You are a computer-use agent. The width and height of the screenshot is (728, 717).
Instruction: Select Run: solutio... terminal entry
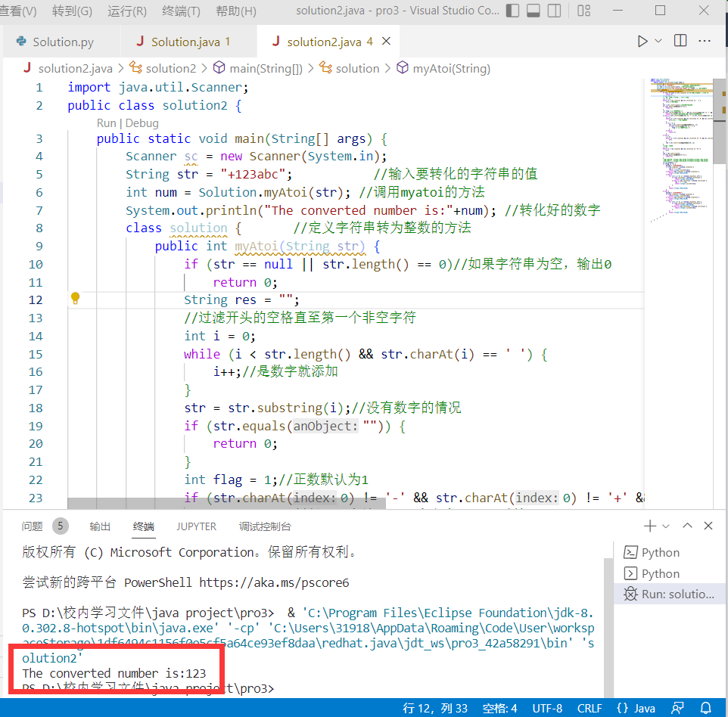tap(670, 594)
